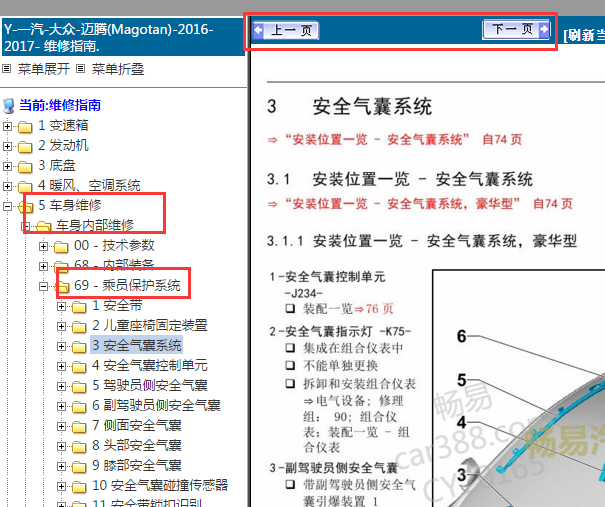This screenshot has height=507, width=605.
Task: Click folder icon of 3 底盘
Action: (x=25, y=167)
